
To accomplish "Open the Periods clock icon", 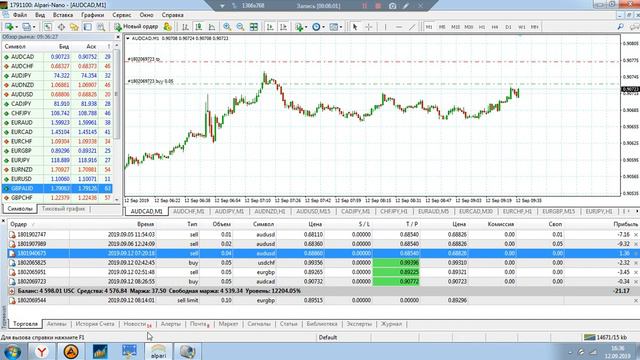I will pos(316,27).
